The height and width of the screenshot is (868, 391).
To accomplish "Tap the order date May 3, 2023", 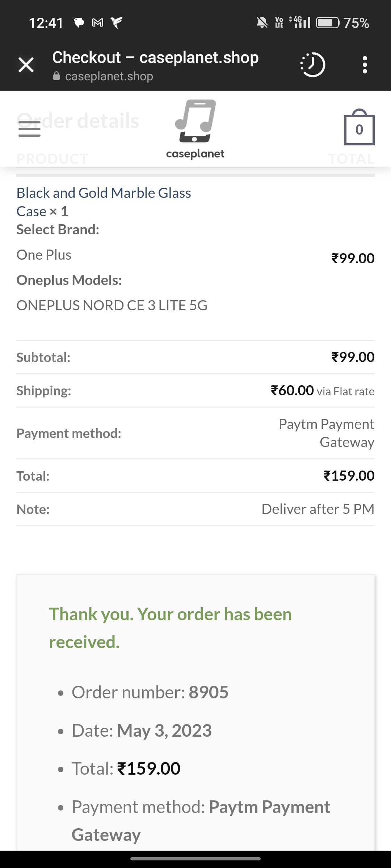I will [x=164, y=730].
